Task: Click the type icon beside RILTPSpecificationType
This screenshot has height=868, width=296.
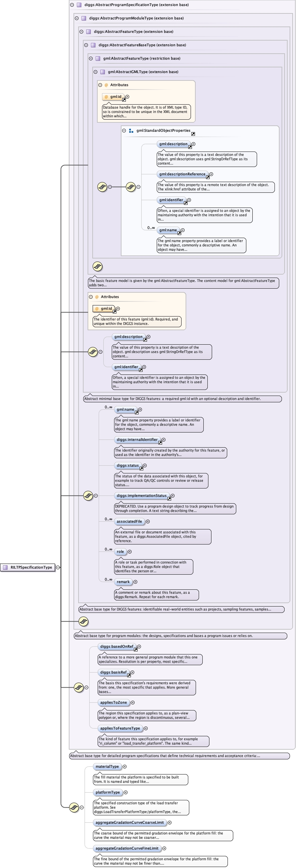Action: (x=5, y=567)
